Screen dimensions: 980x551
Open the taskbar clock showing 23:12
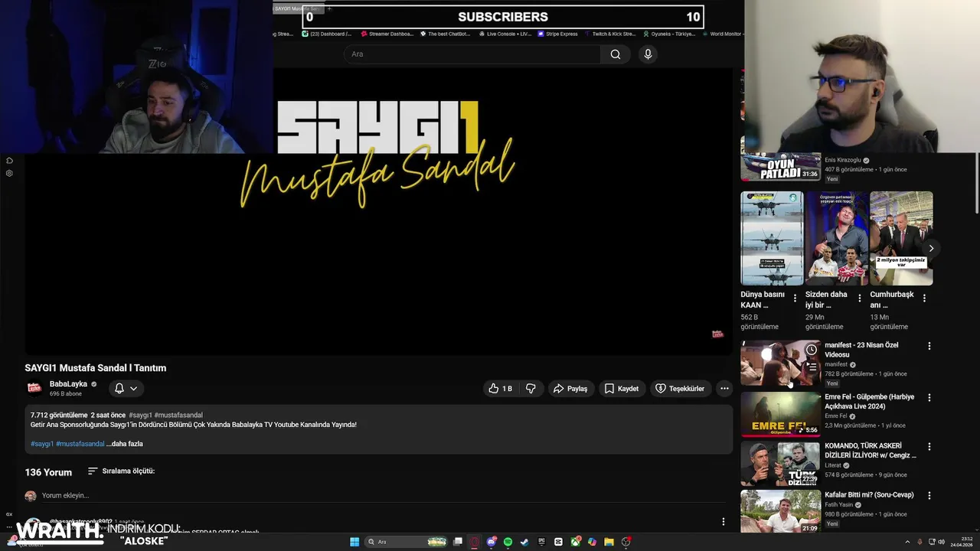(962, 542)
